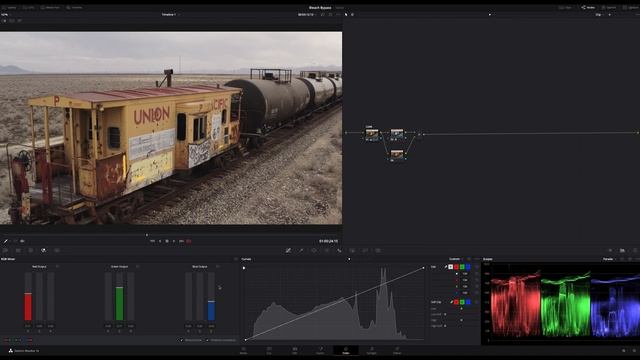Play the clip forward

pyautogui.click(x=174, y=241)
